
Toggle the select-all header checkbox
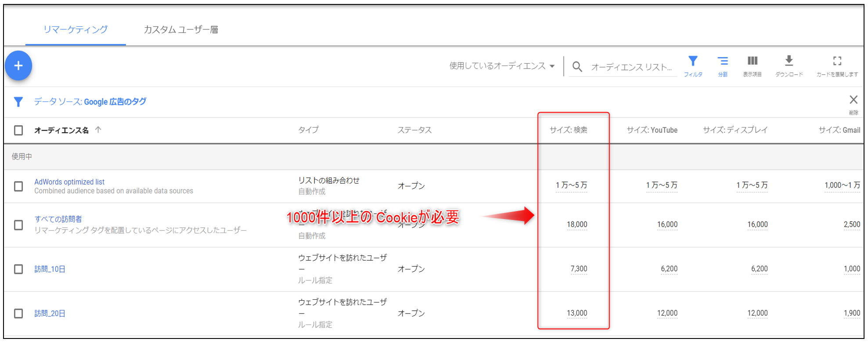(x=18, y=131)
